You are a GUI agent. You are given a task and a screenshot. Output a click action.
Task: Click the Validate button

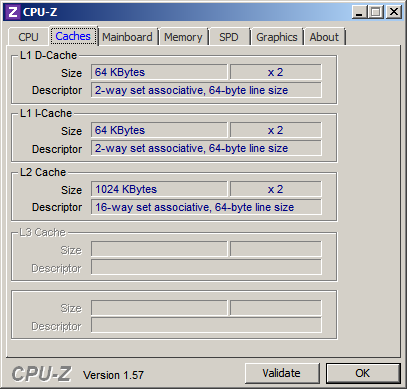282,373
